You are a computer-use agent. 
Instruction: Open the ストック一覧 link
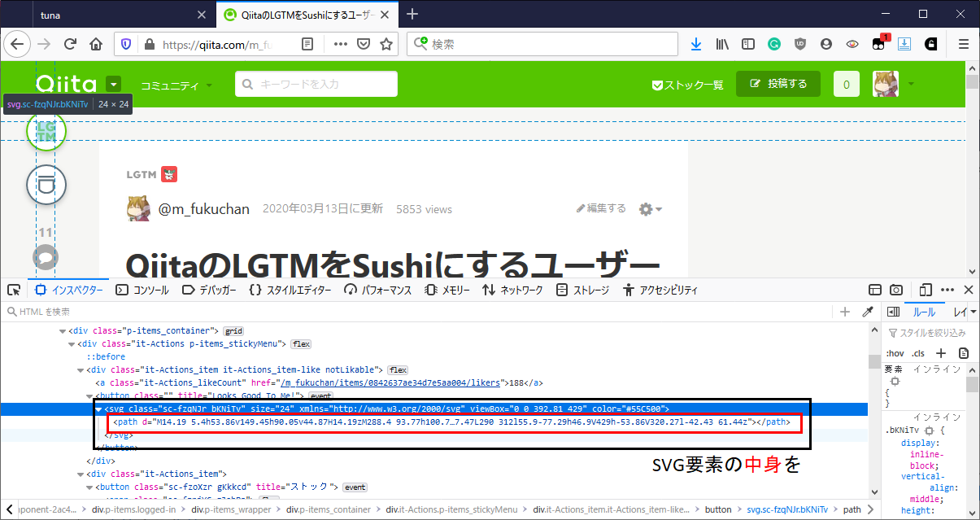(687, 85)
